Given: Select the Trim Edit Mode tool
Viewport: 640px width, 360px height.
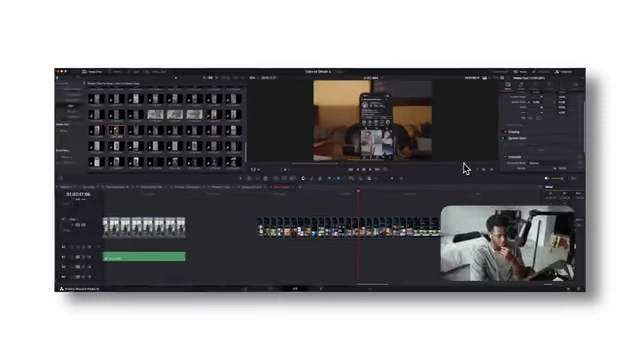Looking at the screenshot, I should [249, 178].
